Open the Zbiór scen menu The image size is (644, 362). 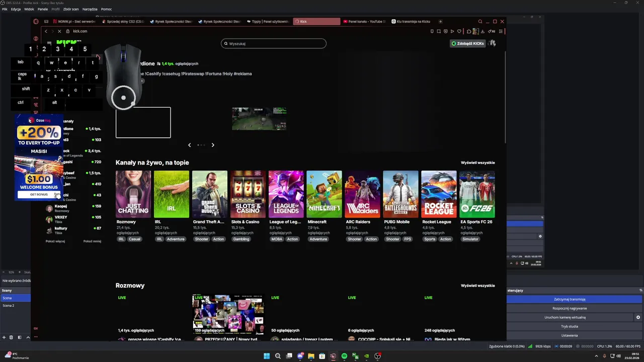pos(71,9)
